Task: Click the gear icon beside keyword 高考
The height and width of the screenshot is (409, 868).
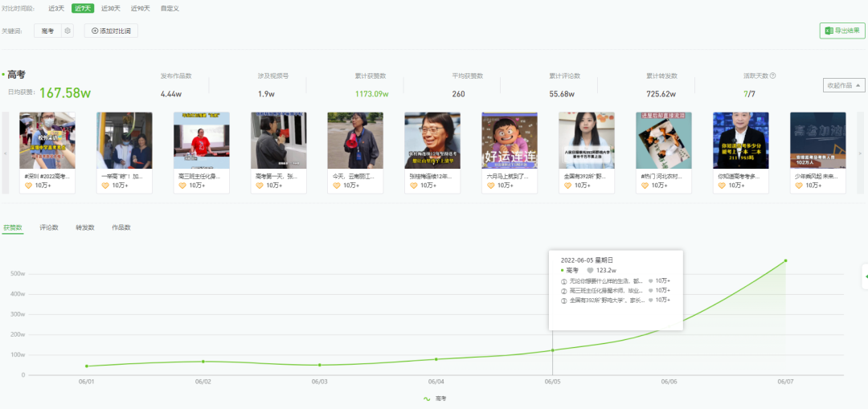Action: click(x=68, y=31)
